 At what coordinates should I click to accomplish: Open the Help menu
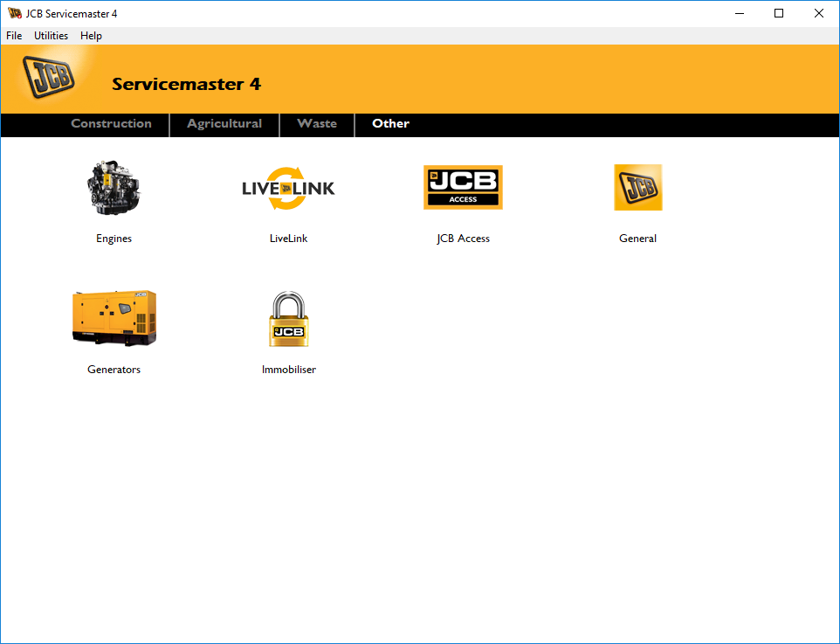(91, 36)
